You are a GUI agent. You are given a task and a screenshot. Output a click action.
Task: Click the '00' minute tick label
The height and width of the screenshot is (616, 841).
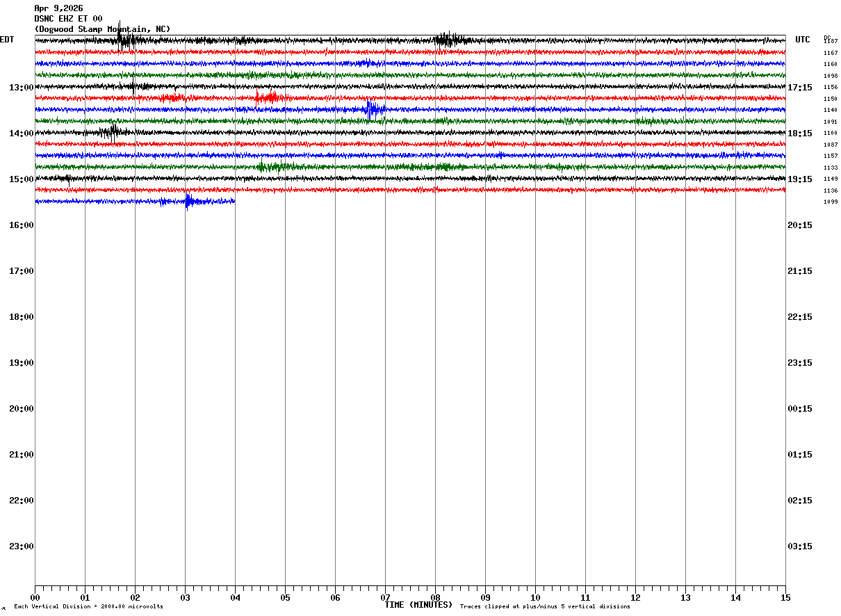coord(35,597)
